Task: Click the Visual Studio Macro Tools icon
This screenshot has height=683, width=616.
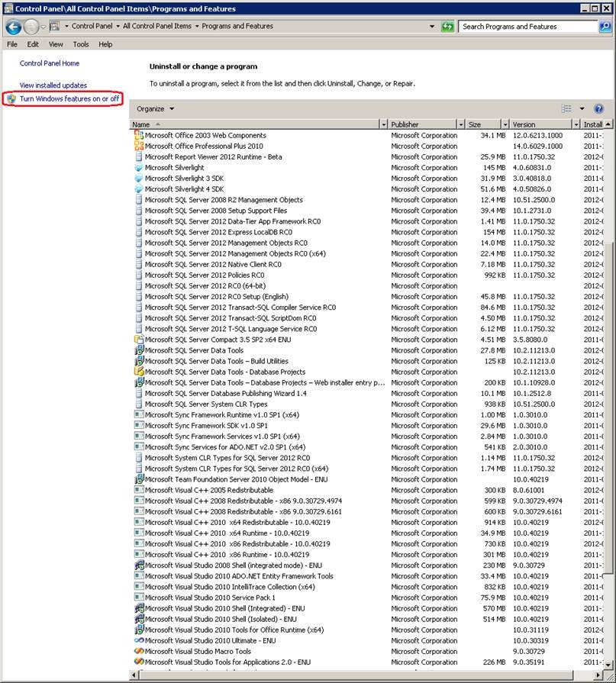Action: click(138, 651)
